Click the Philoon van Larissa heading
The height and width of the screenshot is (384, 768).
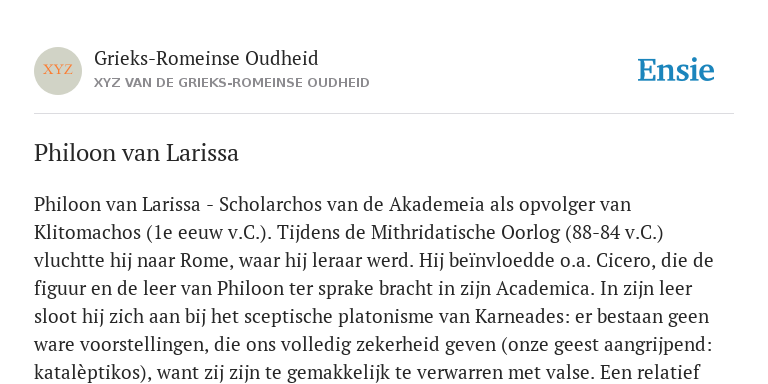coord(136,153)
